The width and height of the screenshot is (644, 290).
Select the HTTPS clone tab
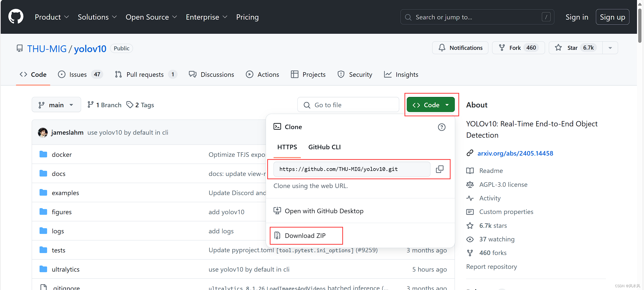287,147
